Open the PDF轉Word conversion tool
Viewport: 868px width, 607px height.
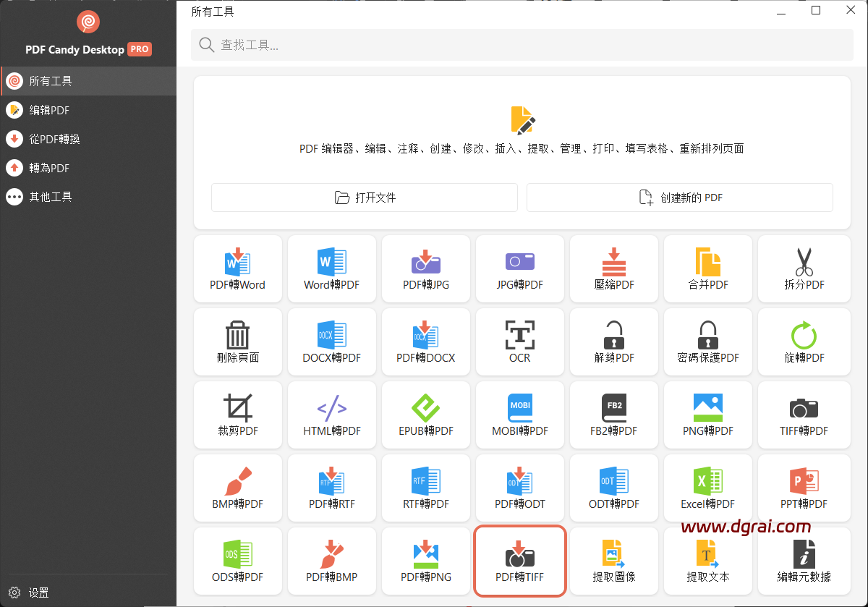tap(237, 268)
